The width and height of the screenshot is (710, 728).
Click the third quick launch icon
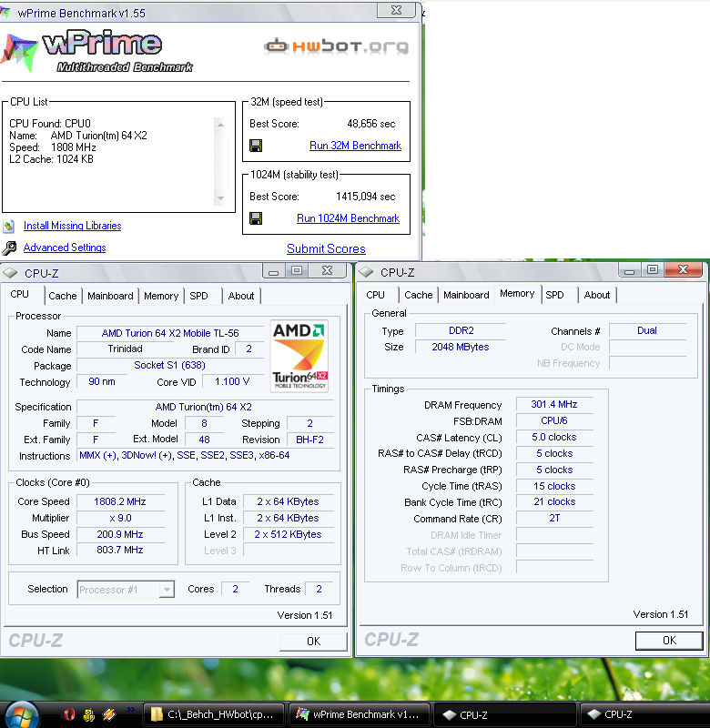(x=109, y=714)
